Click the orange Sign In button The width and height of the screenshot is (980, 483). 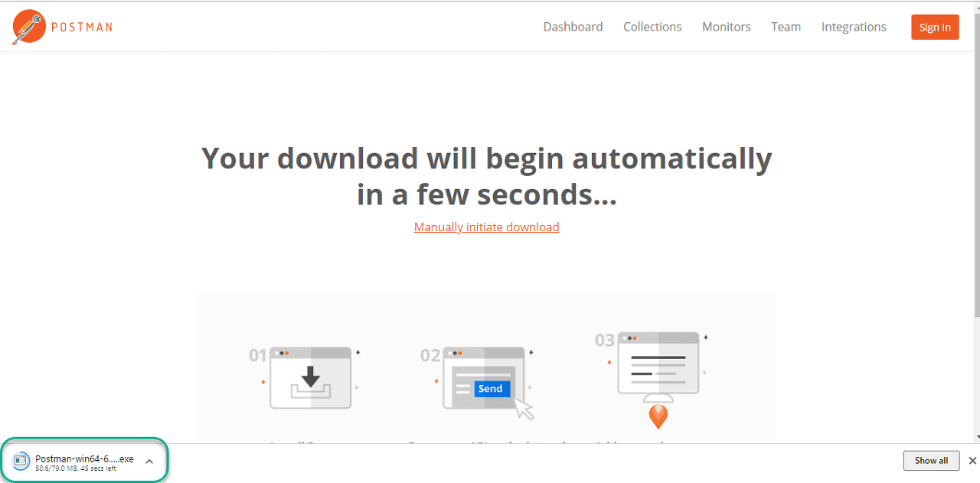click(x=935, y=27)
